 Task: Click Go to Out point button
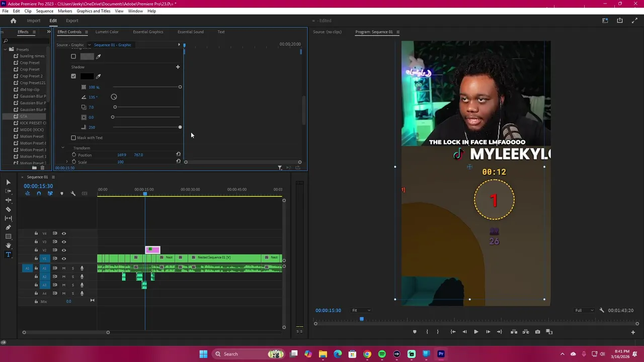tap(499, 332)
